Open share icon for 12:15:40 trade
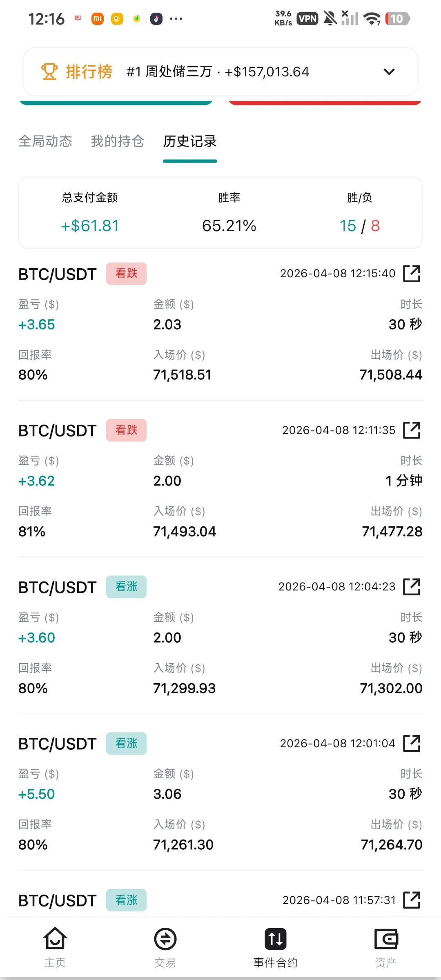The width and height of the screenshot is (441, 980). (x=412, y=274)
